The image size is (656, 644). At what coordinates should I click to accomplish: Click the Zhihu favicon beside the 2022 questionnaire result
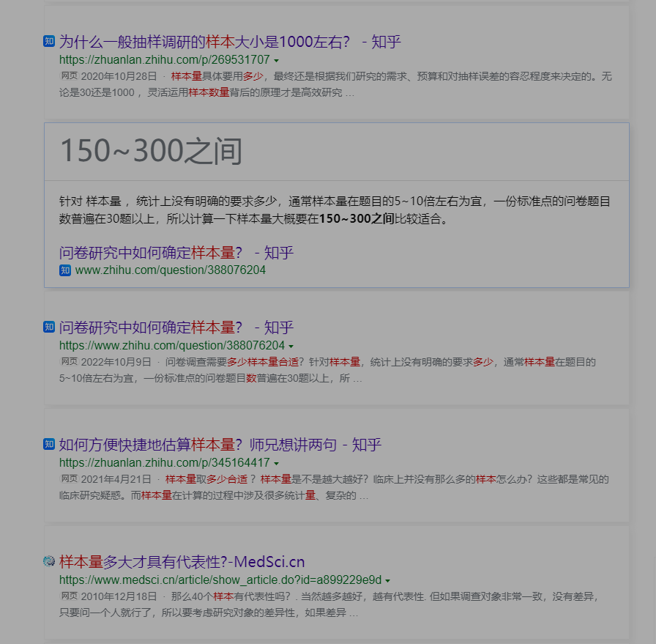[x=49, y=327]
